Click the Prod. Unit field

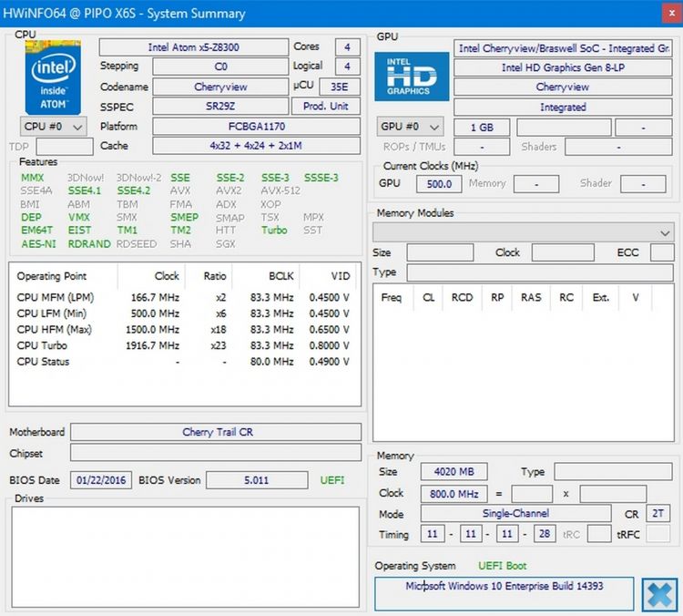tap(326, 107)
